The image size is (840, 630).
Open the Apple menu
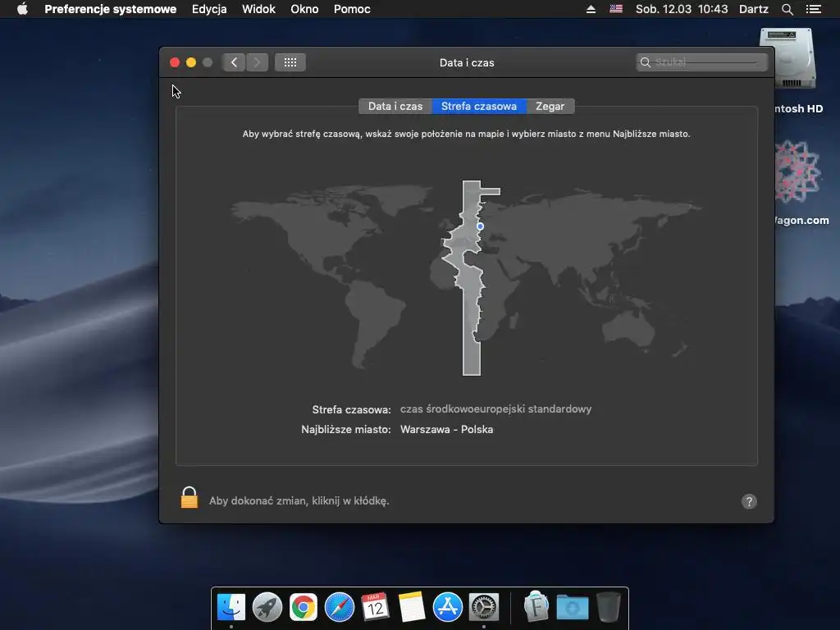tap(22, 9)
